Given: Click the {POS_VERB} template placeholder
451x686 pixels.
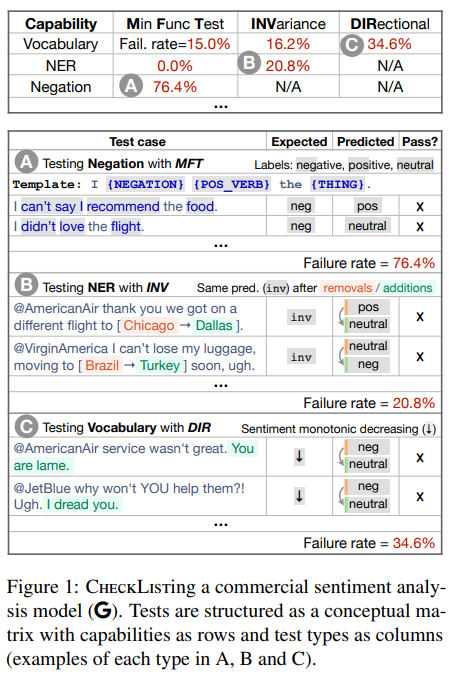Looking at the screenshot, I should [x=231, y=185].
